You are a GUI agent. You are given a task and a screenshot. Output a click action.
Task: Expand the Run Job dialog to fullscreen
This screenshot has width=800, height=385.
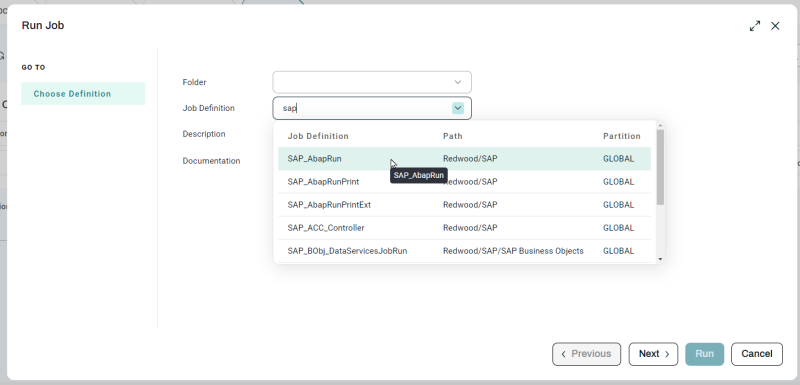click(x=755, y=26)
